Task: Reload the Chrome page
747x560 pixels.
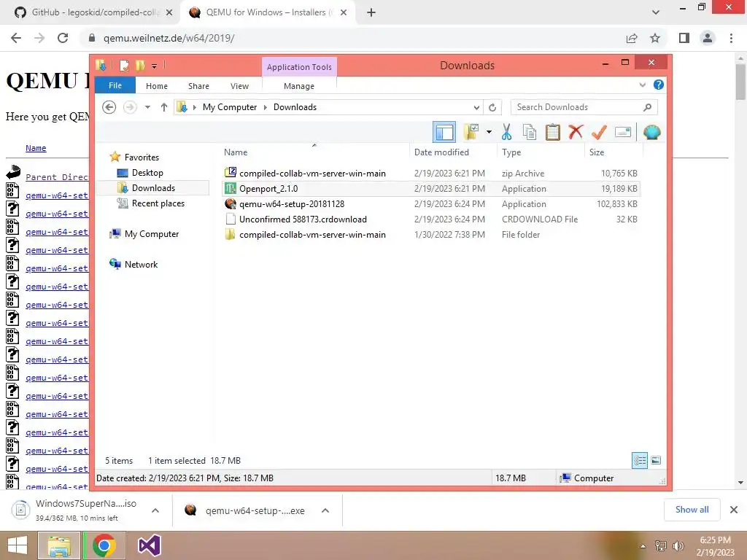Action: 63,38
